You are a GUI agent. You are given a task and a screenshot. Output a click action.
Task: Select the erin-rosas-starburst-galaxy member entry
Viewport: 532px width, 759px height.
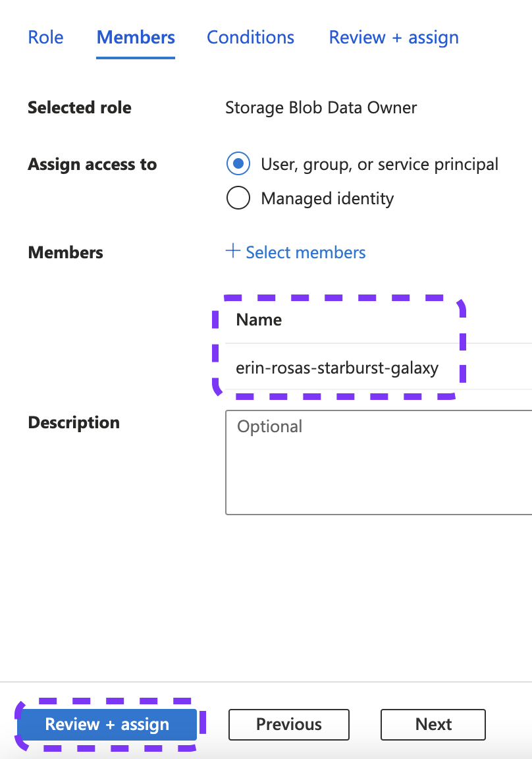pyautogui.click(x=337, y=368)
